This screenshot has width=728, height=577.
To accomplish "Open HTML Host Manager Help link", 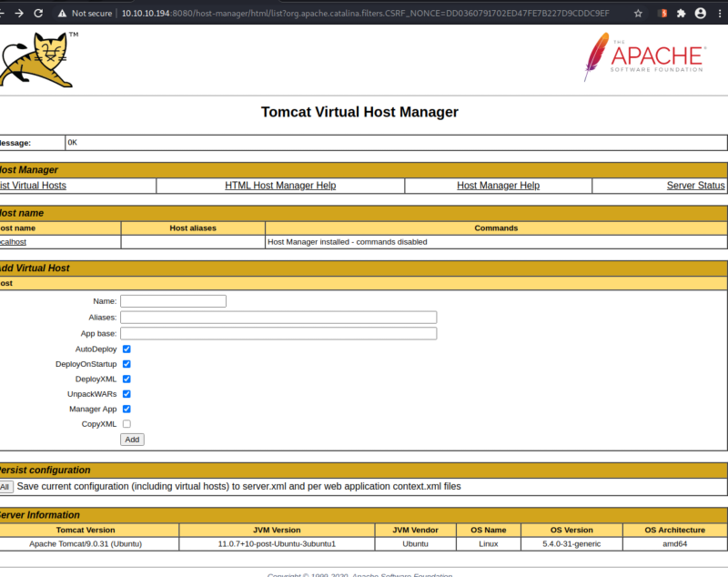I will pyautogui.click(x=280, y=186).
